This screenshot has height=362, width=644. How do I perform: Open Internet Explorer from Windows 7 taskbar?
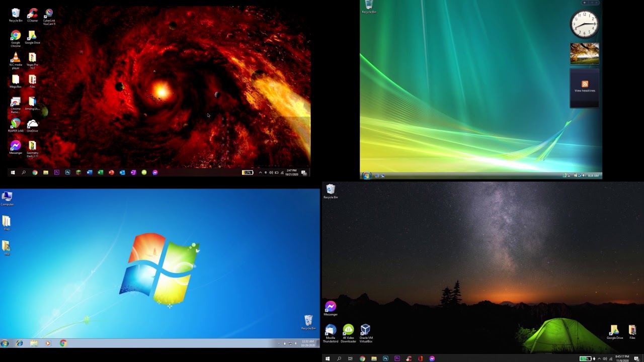(x=19, y=343)
